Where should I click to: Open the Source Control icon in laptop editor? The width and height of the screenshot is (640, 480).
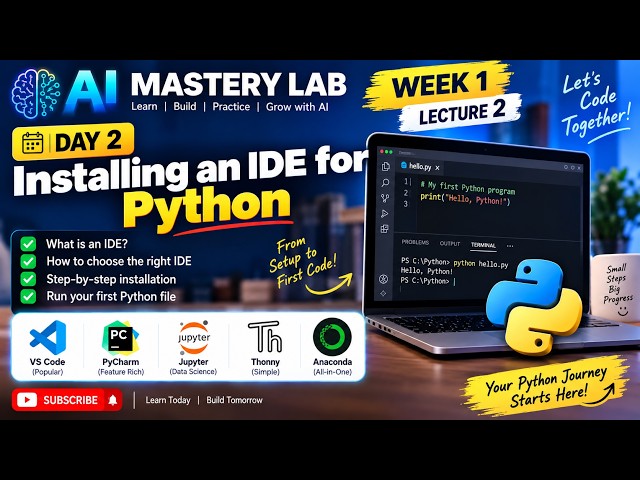tap(385, 198)
